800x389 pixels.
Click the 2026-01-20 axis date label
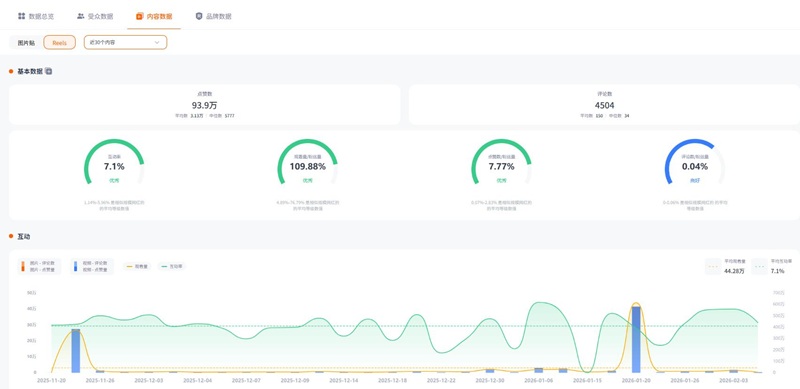(637, 380)
